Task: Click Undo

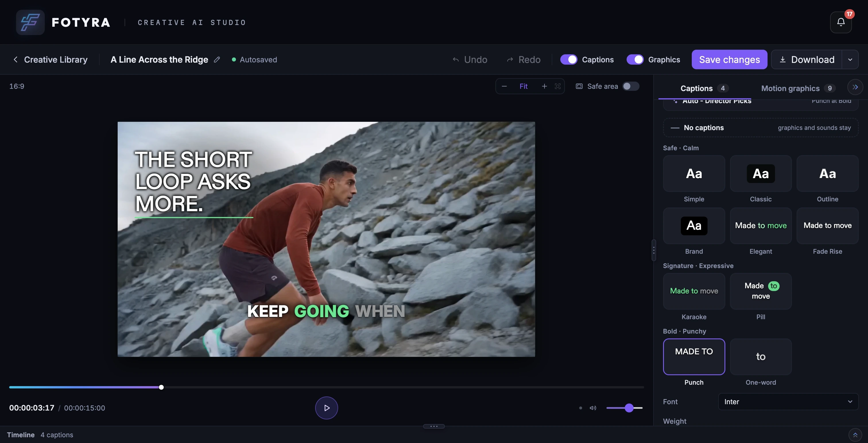Action: click(x=470, y=60)
